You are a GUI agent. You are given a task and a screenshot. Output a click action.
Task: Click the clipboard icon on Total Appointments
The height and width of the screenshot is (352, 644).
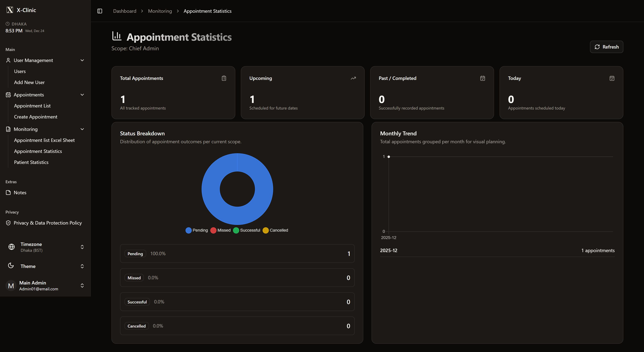point(224,78)
